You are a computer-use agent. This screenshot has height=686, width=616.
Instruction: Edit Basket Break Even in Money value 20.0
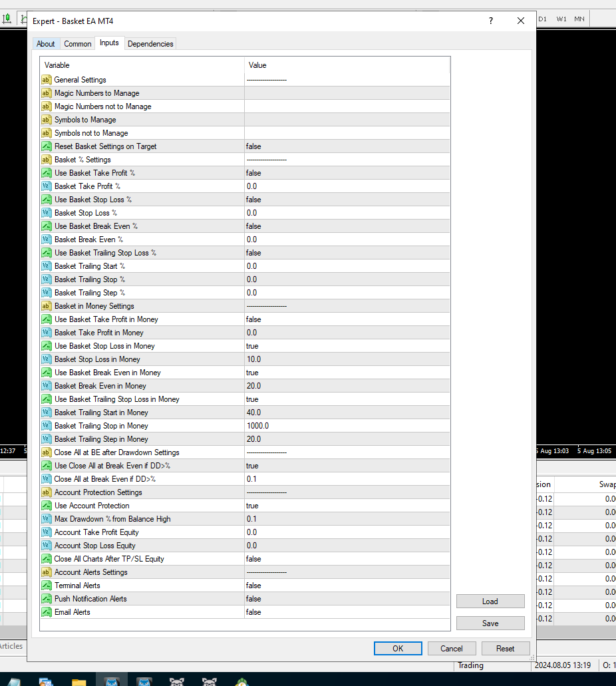pyautogui.click(x=347, y=386)
